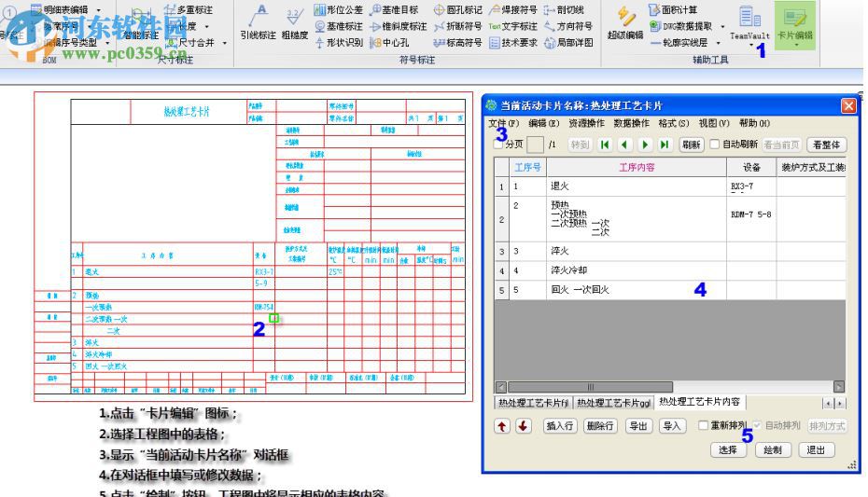Switch to 热处理工艺卡片fil tab

click(533, 403)
